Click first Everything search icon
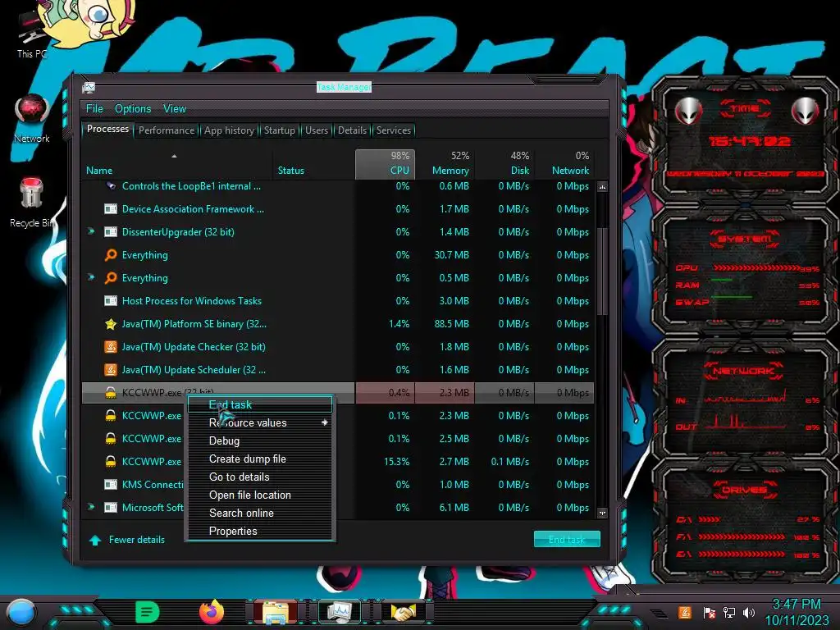This screenshot has width=840, height=630. coord(111,255)
